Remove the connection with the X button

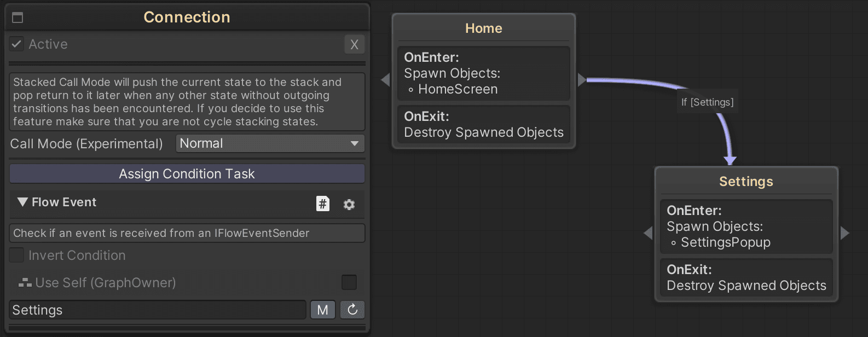[x=355, y=44]
